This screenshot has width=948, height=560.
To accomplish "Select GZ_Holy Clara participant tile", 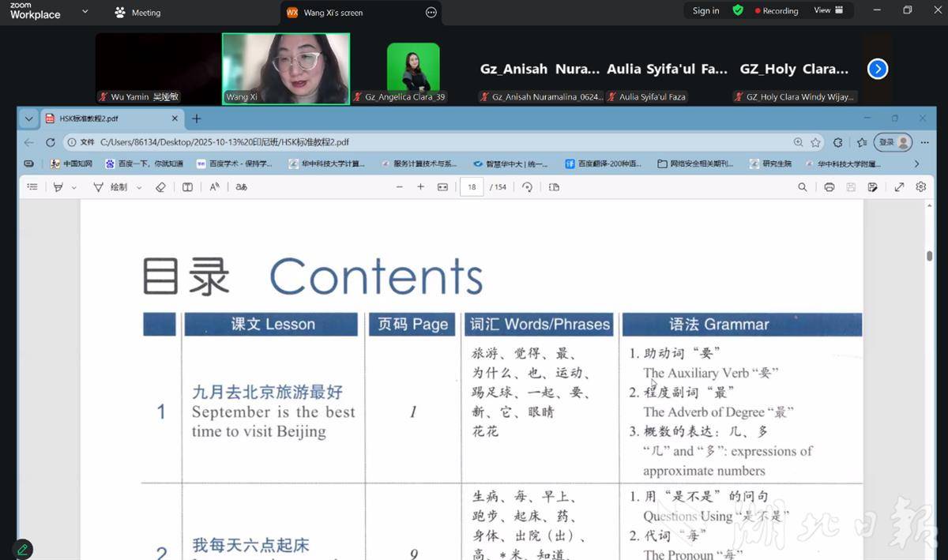I will [x=794, y=69].
